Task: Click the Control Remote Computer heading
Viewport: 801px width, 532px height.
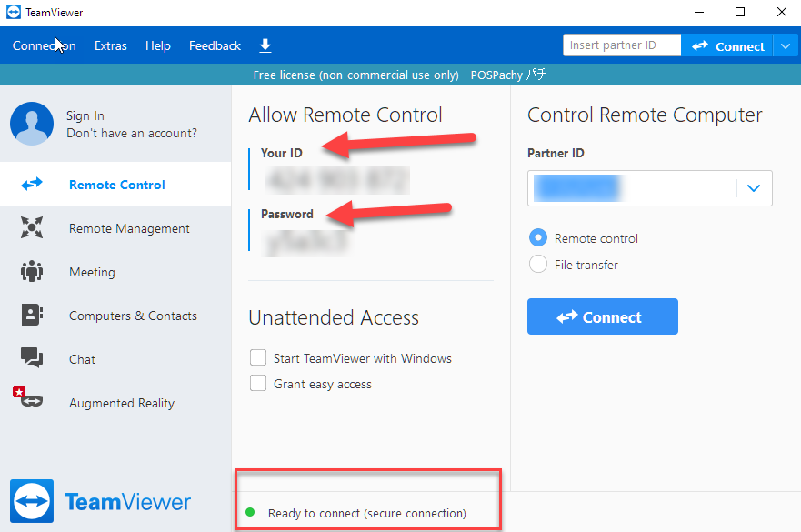Action: [x=645, y=115]
